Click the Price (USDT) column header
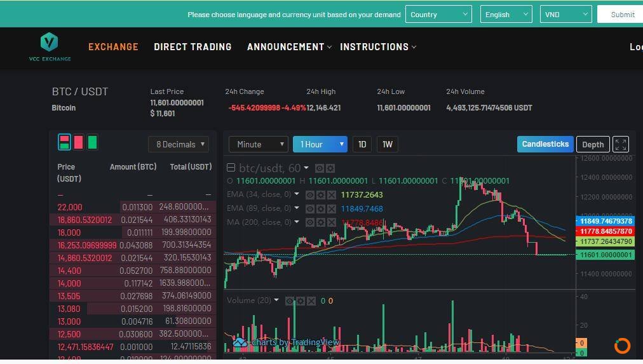Image resolution: width=643 pixels, height=364 pixels. coord(69,173)
